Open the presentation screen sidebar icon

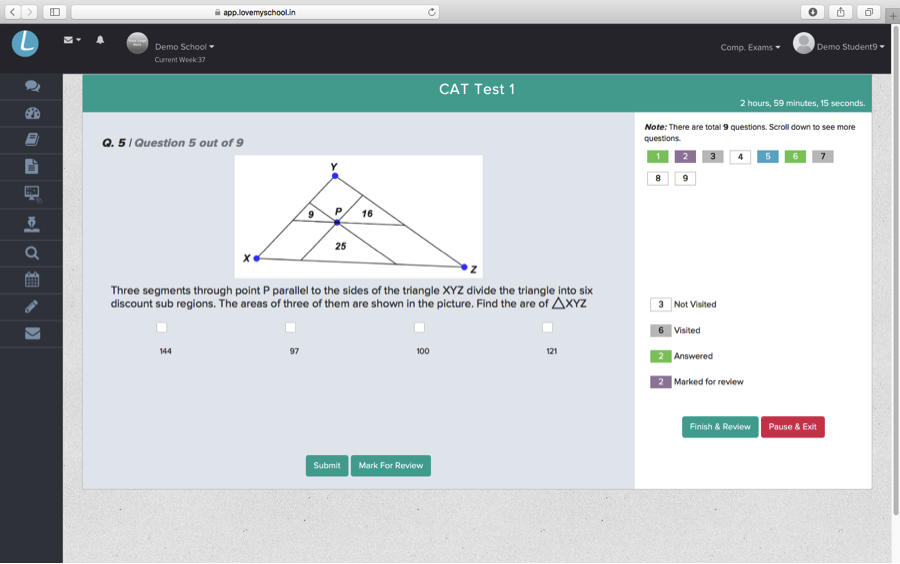tap(32, 194)
